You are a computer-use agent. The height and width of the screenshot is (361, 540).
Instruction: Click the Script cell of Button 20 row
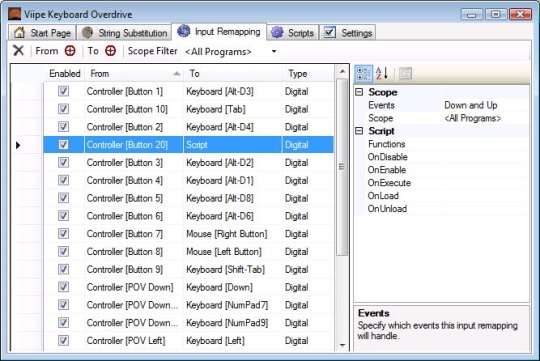(233, 145)
